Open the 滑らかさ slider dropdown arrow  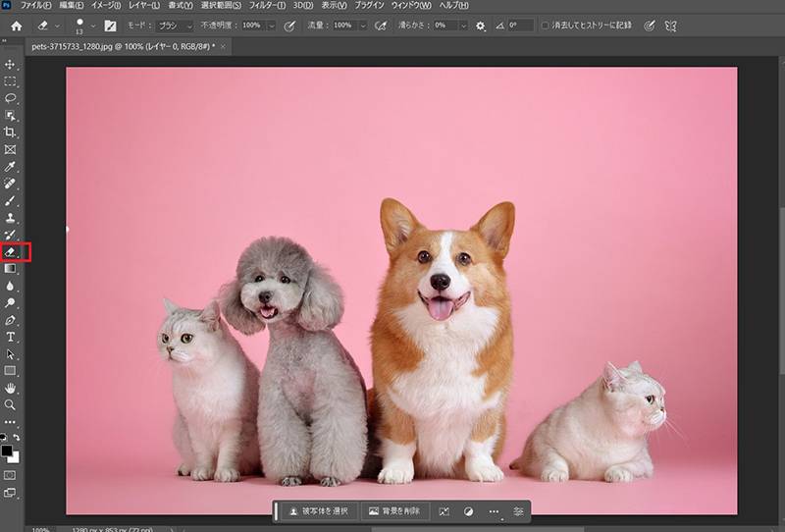[463, 26]
